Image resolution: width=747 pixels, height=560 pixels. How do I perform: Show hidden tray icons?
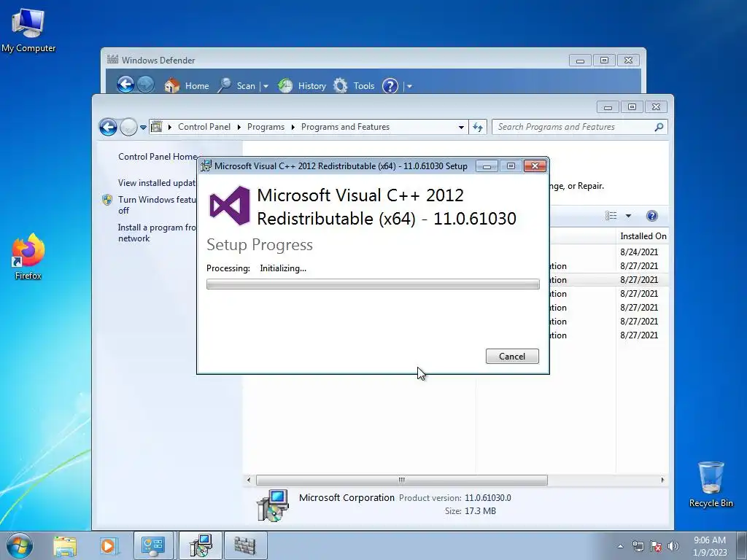(620, 546)
